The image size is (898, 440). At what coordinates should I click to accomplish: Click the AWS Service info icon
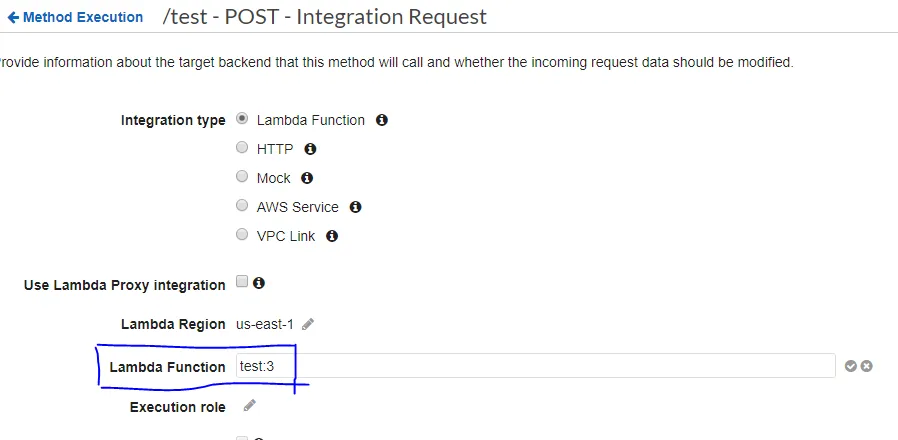click(x=355, y=207)
